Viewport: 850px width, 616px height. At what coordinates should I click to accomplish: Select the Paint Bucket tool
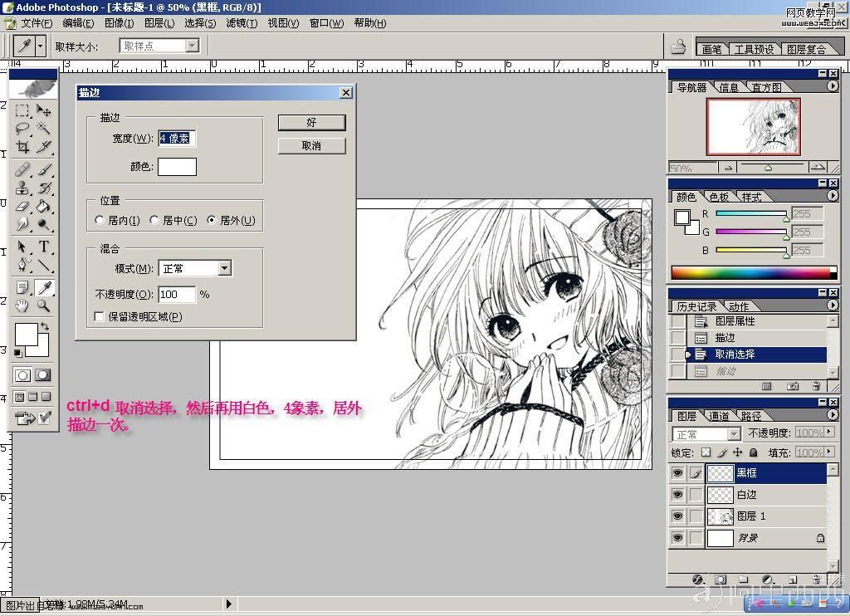pyautogui.click(x=43, y=206)
